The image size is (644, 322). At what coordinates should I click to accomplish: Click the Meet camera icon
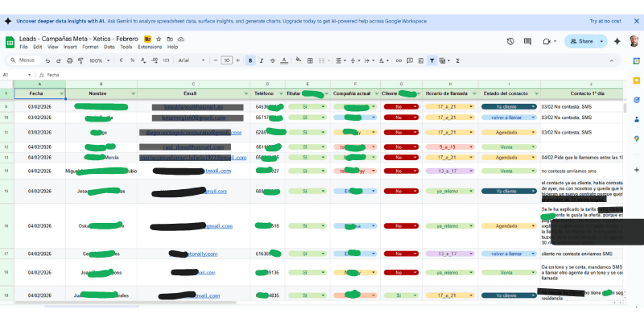[x=547, y=41]
